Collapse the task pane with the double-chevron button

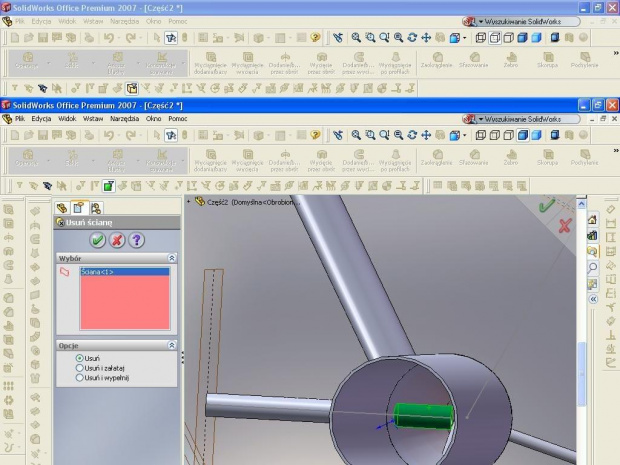pyautogui.click(x=592, y=299)
